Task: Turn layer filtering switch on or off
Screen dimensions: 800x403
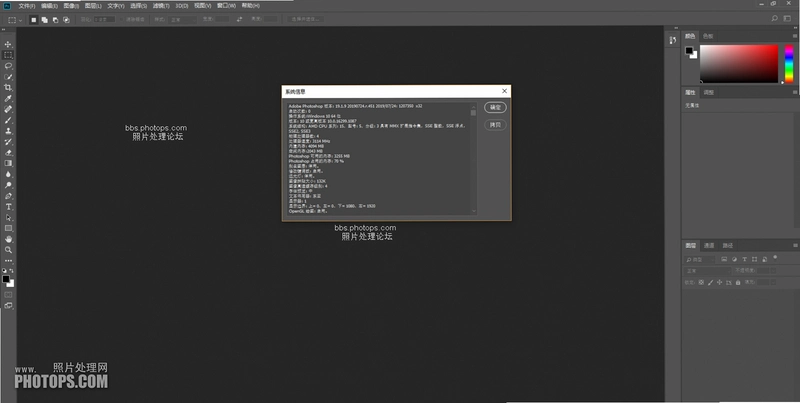Action: click(x=776, y=258)
